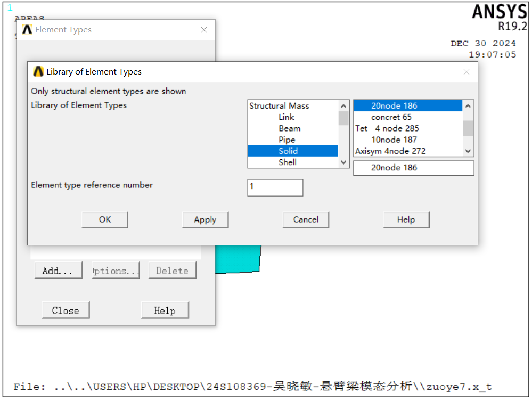This screenshot has width=532, height=401.
Task: Click up arrow of element list scrollbar
Action: point(468,106)
